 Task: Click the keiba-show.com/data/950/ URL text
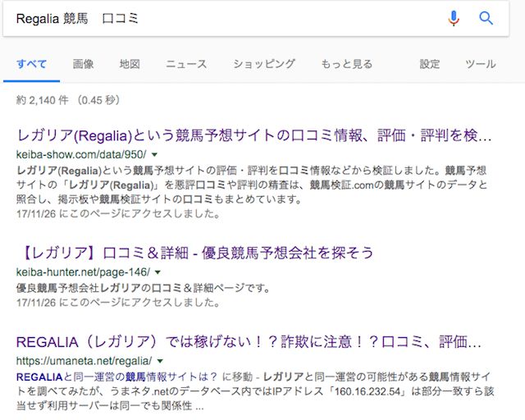click(x=81, y=154)
